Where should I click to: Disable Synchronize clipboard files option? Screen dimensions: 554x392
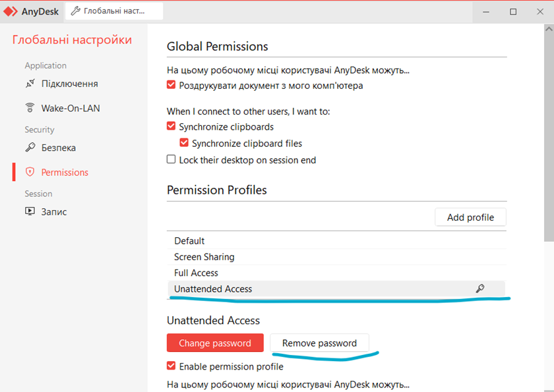point(184,143)
